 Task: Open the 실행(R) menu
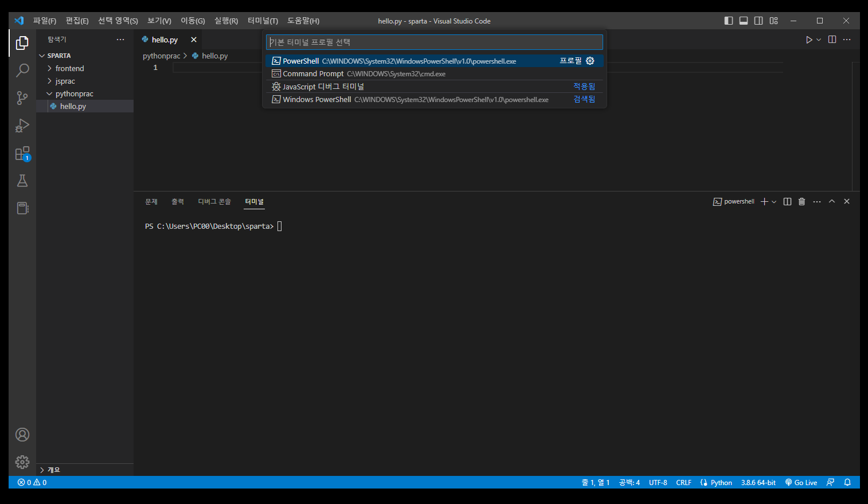pos(226,21)
